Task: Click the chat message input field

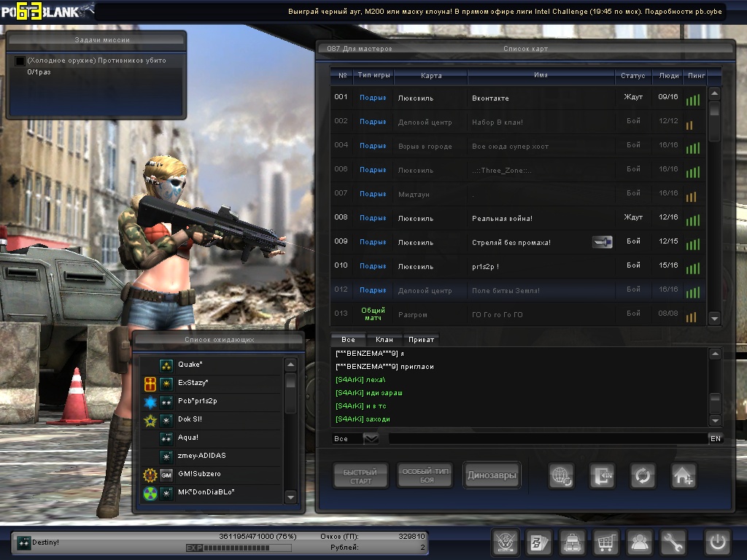Action: pos(547,438)
